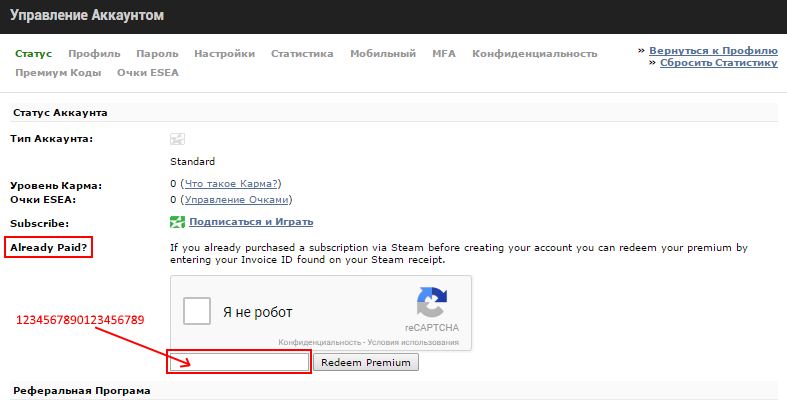Click the Тип Аккаунта label

click(x=52, y=139)
